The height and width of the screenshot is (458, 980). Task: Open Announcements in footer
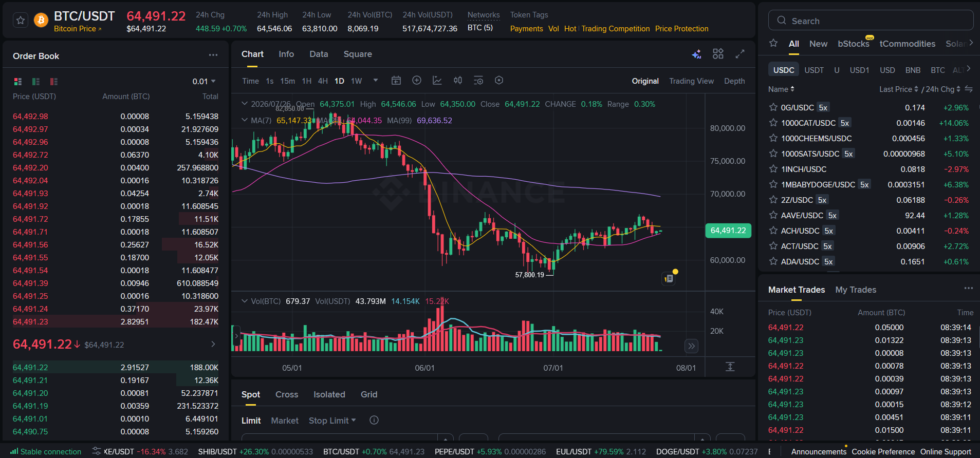pos(819,452)
